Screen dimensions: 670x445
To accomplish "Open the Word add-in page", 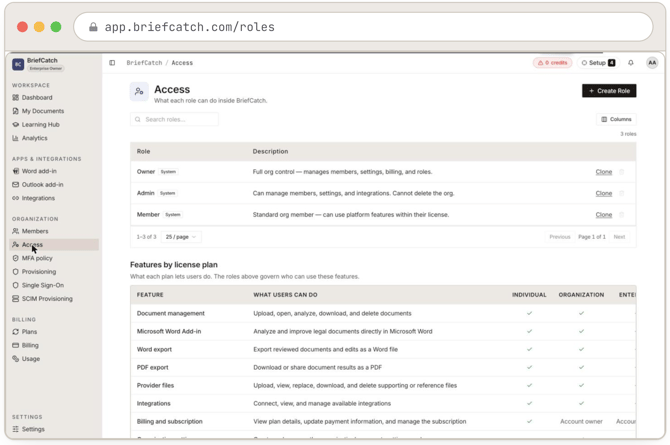I will 35,171.
